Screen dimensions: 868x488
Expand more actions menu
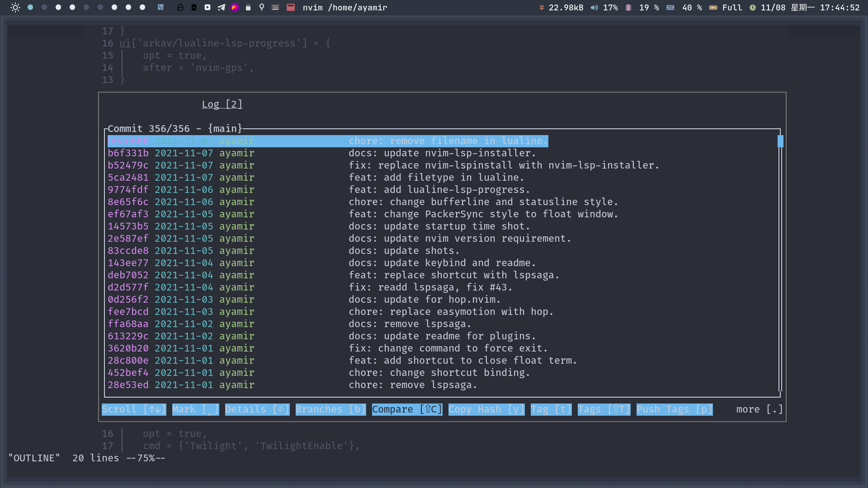[759, 409]
